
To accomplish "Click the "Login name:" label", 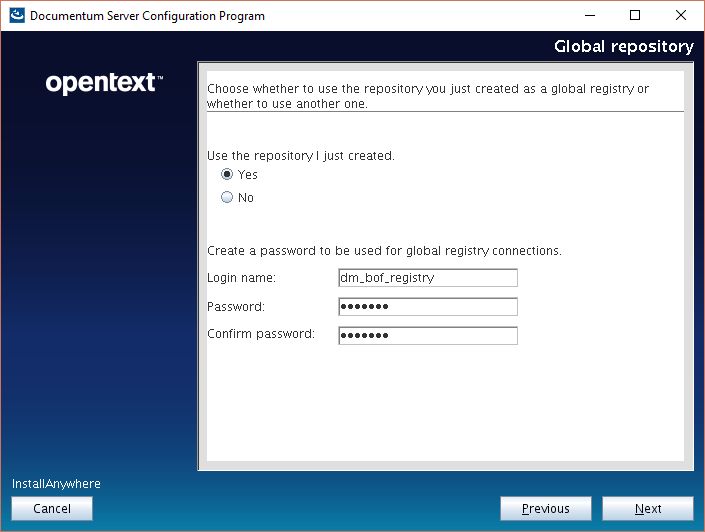I will click(241, 278).
